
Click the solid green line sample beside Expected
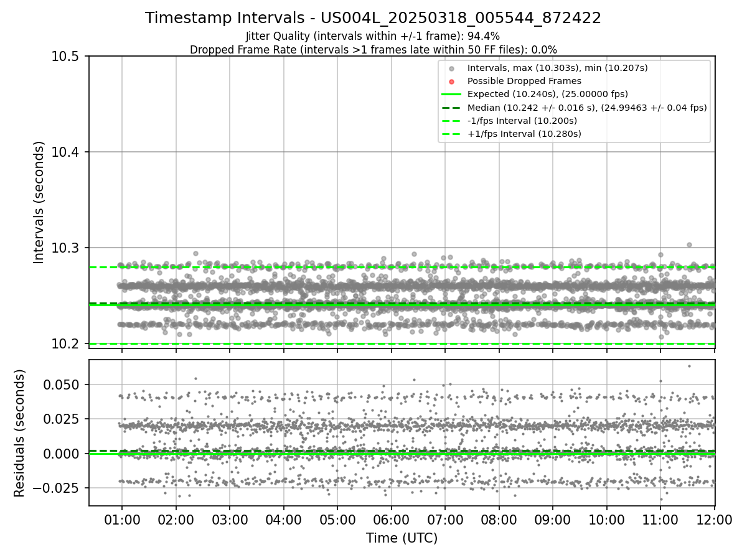coord(452,95)
